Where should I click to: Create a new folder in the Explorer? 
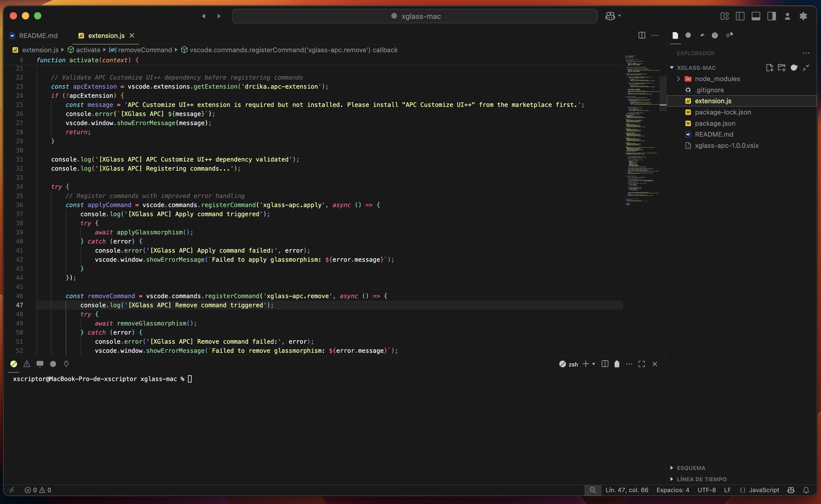(782, 67)
